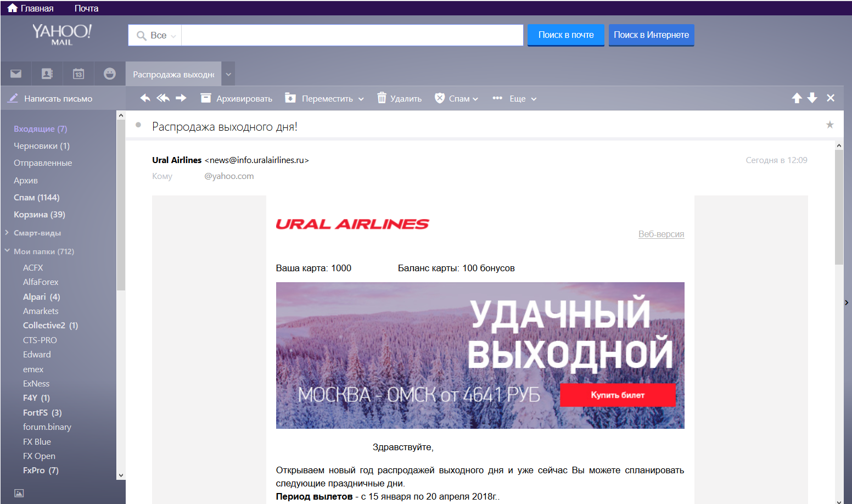Viewport: 852px width, 504px height.
Task: Open the Спам dropdown
Action: tap(456, 98)
